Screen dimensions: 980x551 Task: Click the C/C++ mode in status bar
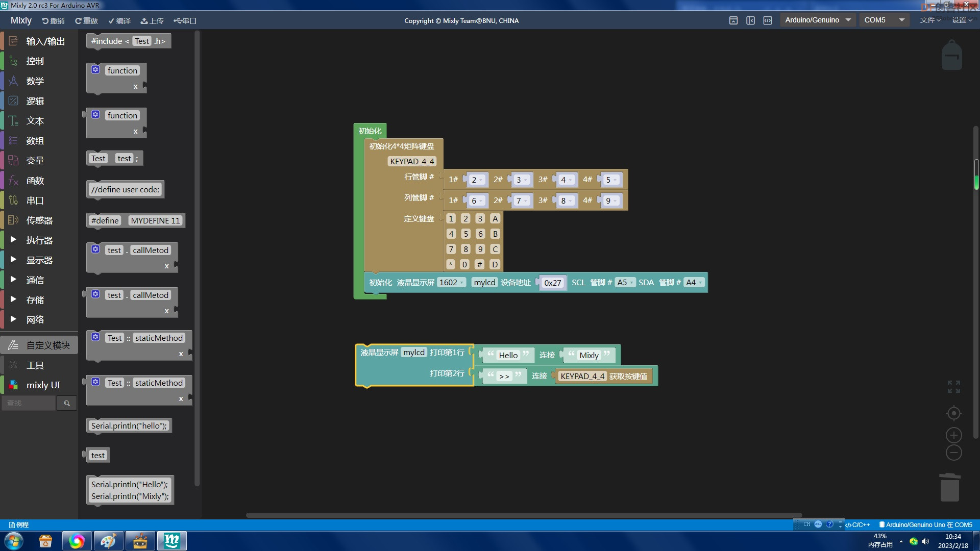point(857,524)
